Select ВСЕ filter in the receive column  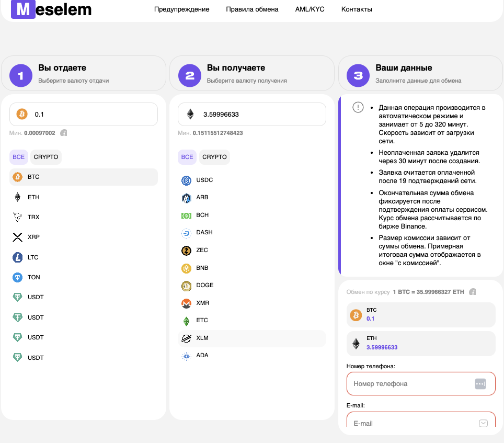tap(187, 157)
